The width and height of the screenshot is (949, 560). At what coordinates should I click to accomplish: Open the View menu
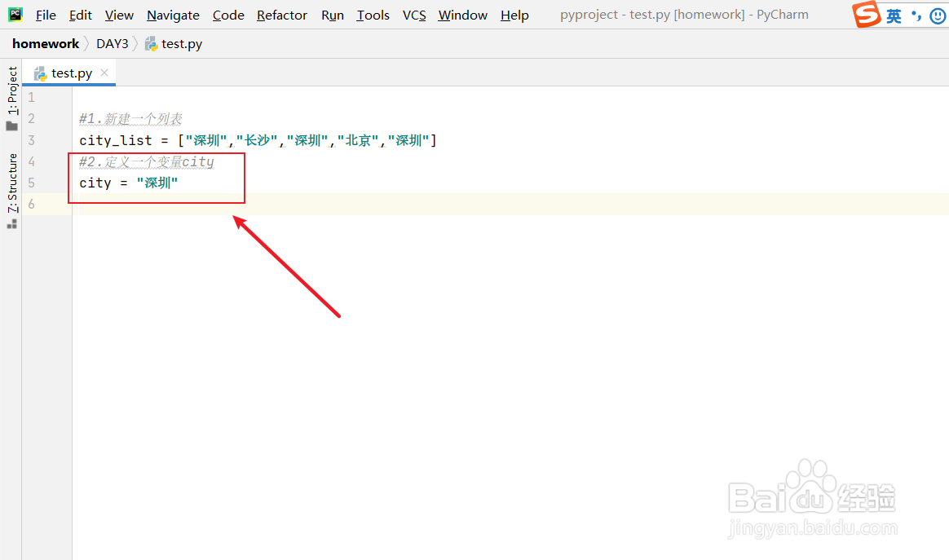[119, 15]
